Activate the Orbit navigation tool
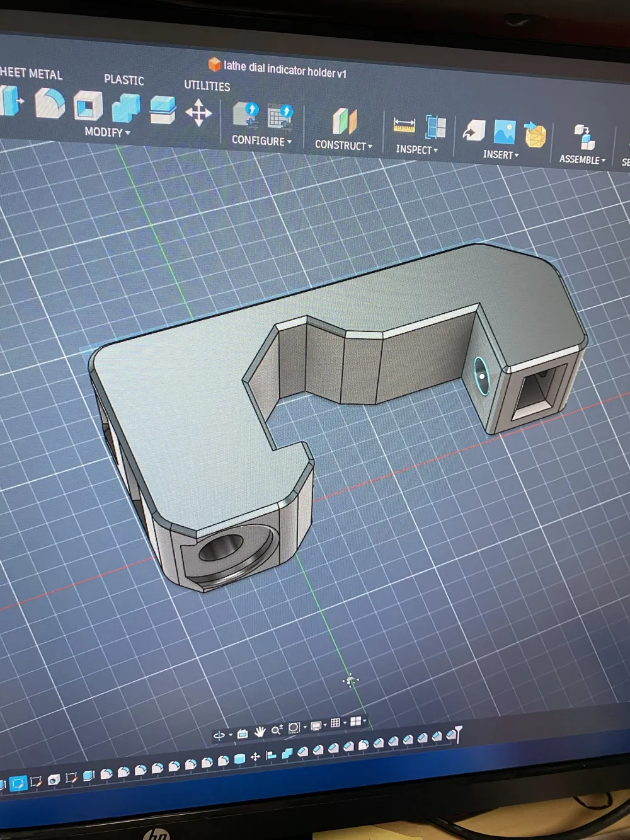The image size is (630, 840). point(219,734)
